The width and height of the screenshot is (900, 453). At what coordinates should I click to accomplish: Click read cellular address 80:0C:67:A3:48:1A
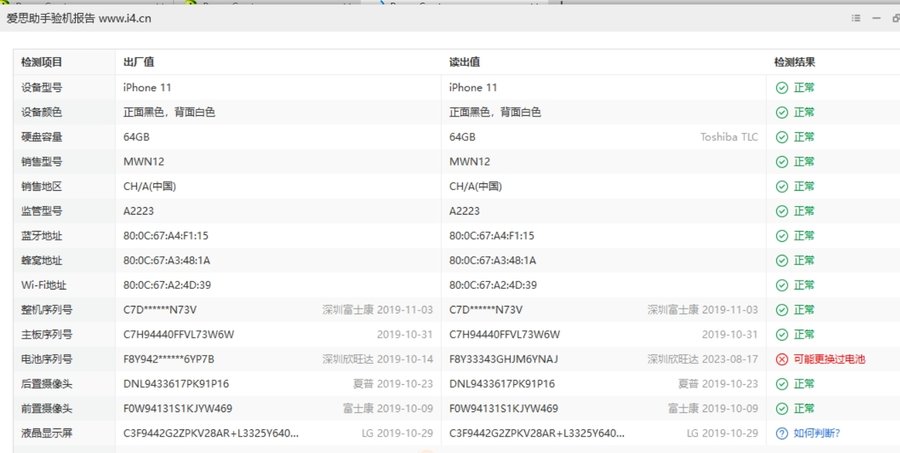click(493, 261)
